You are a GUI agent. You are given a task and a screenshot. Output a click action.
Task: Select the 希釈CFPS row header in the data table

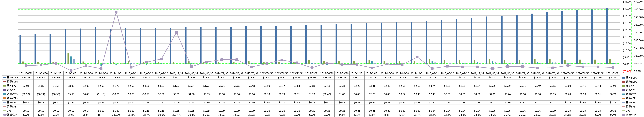tap(10, 98)
